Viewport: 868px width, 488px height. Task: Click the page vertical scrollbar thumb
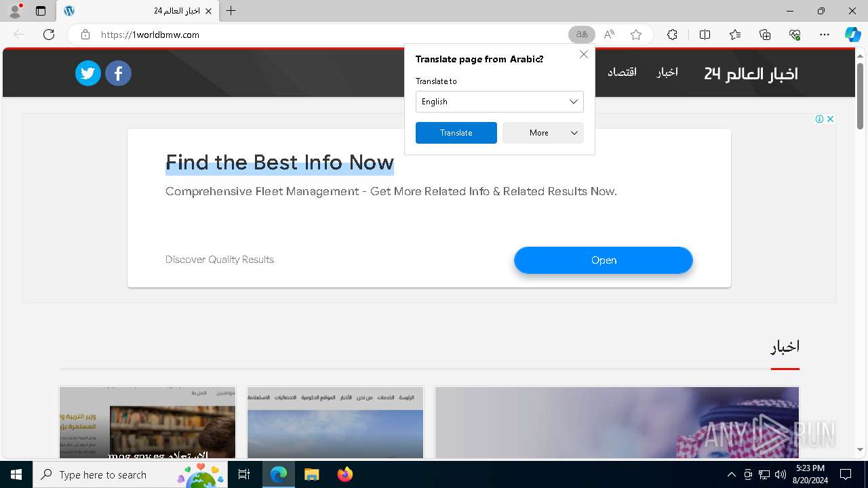[860, 95]
